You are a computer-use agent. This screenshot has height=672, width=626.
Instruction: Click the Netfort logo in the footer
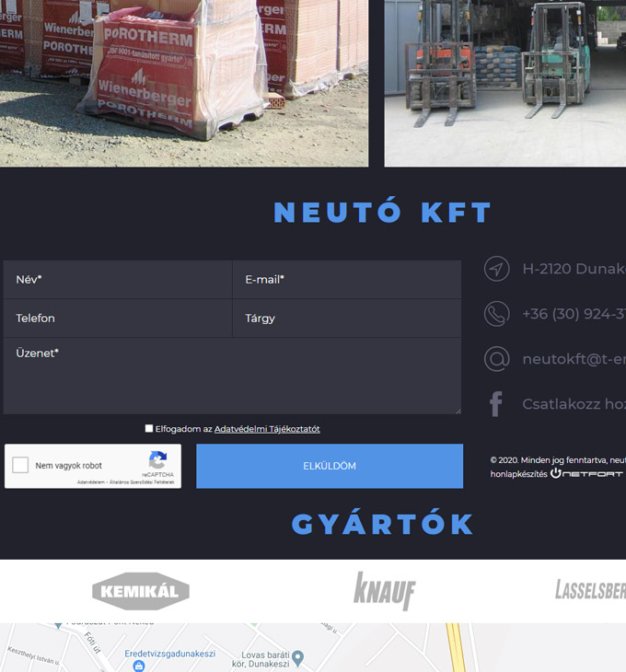tap(586, 473)
